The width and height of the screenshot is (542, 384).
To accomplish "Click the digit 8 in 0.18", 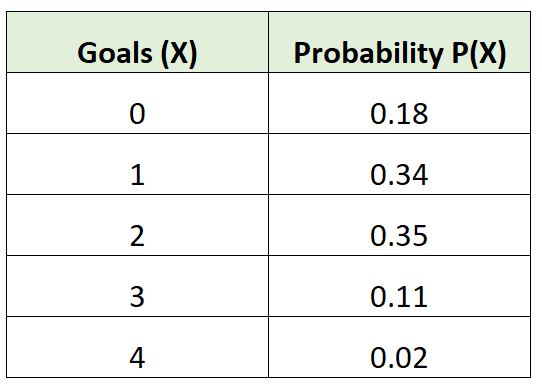I will (420, 114).
